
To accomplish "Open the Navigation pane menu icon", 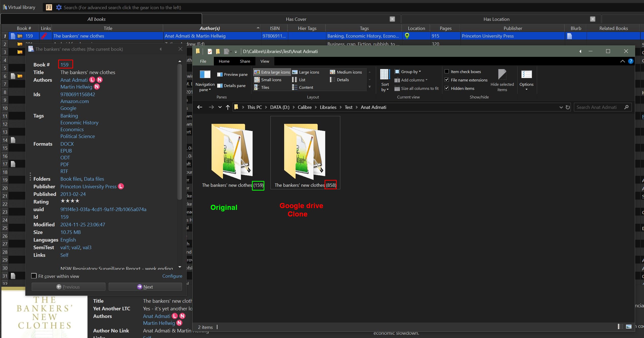I will (x=205, y=75).
